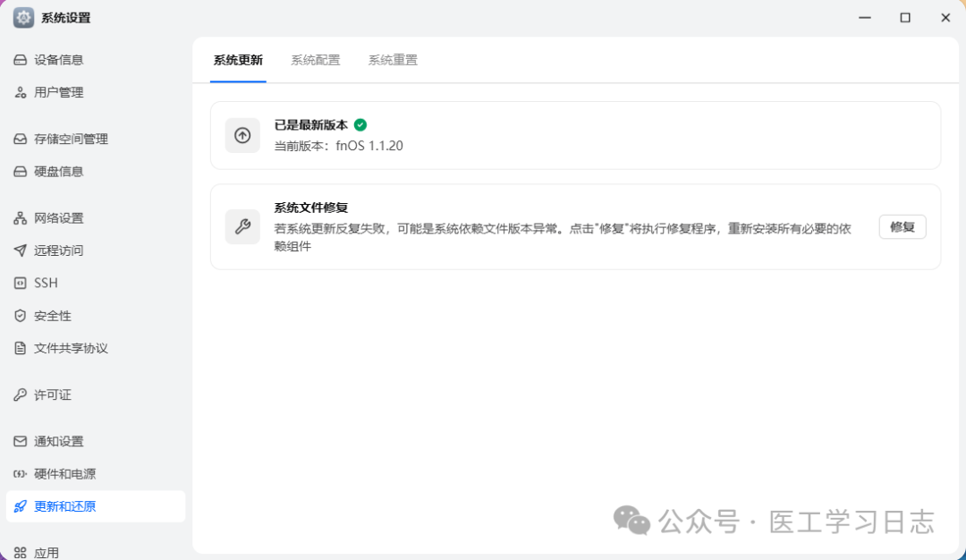Click the wrench repair icon
Screen dimensions: 966x560
tap(242, 226)
